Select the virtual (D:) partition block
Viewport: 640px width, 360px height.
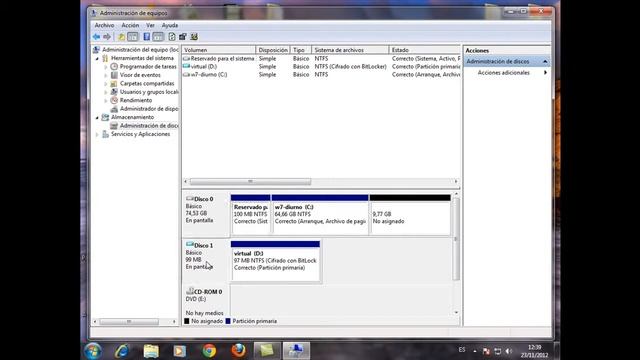pyautogui.click(x=276, y=261)
